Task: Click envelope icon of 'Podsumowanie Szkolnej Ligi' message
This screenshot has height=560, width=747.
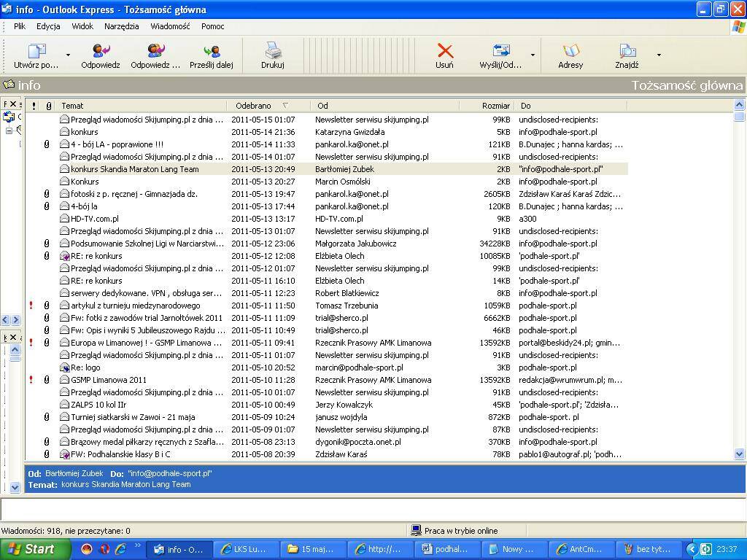Action: tap(64, 244)
